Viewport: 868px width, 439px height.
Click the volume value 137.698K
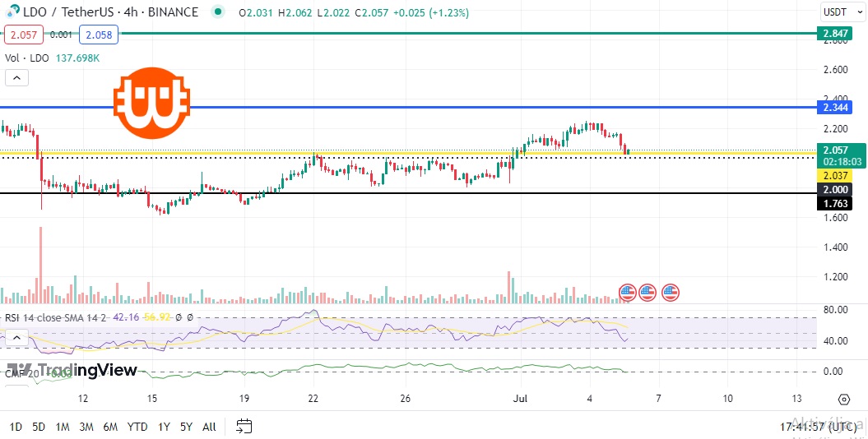77,58
